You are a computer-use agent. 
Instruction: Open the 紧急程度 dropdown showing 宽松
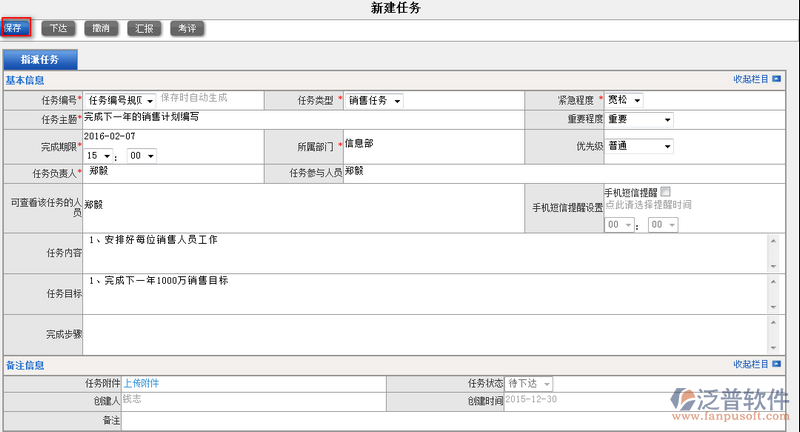[624, 100]
